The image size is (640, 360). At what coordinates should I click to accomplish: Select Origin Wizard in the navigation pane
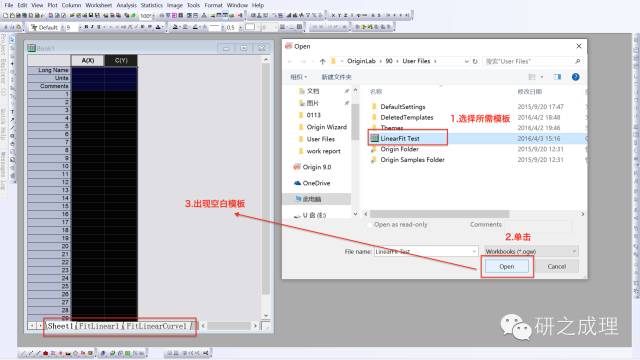click(327, 127)
